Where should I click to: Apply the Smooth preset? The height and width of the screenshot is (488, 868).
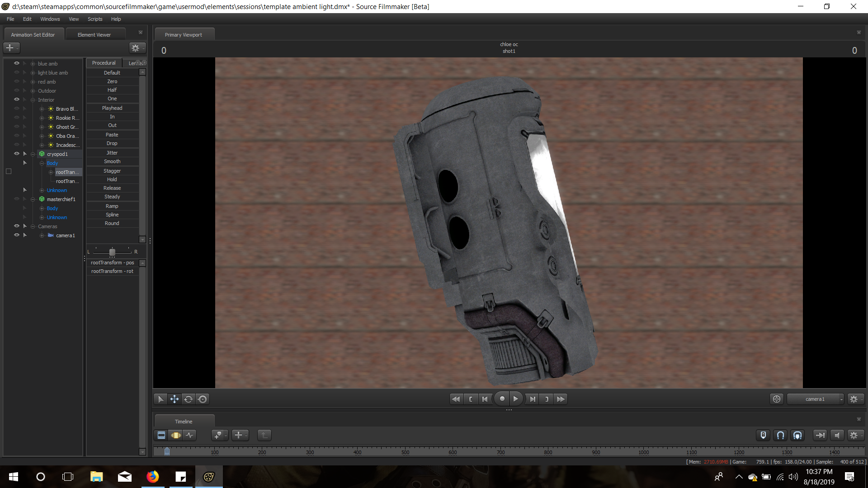[x=112, y=161]
